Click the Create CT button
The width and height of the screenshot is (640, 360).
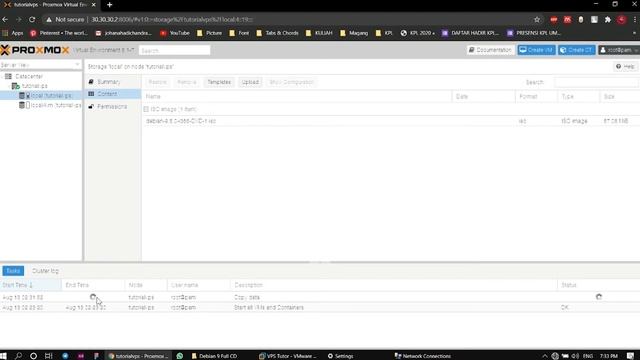pyautogui.click(x=577, y=50)
